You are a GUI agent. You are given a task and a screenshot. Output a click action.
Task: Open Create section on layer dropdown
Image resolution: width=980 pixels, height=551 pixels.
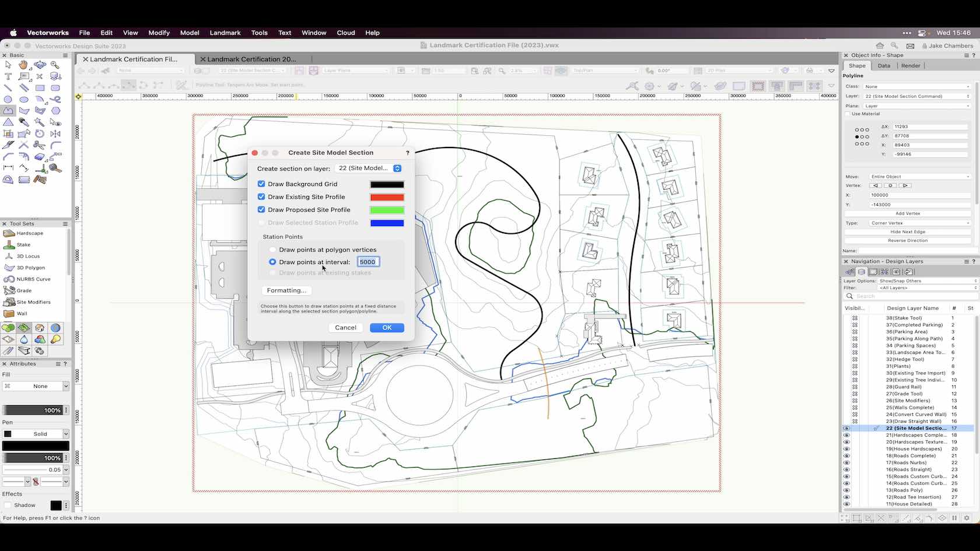pyautogui.click(x=369, y=169)
